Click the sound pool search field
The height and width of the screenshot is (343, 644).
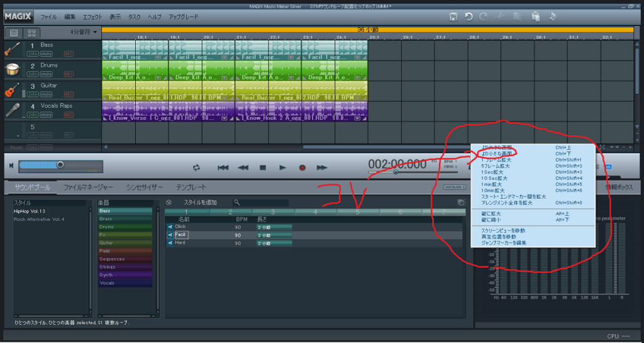pyautogui.click(x=261, y=203)
